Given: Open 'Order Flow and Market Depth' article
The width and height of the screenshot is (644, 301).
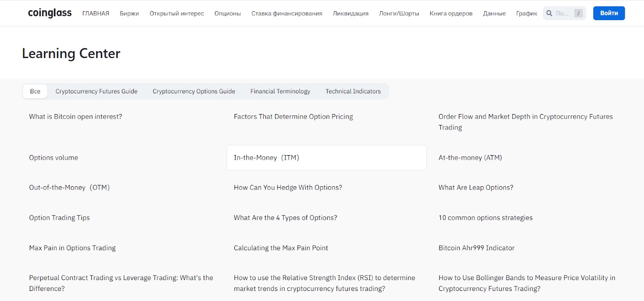Looking at the screenshot, I should tap(526, 122).
